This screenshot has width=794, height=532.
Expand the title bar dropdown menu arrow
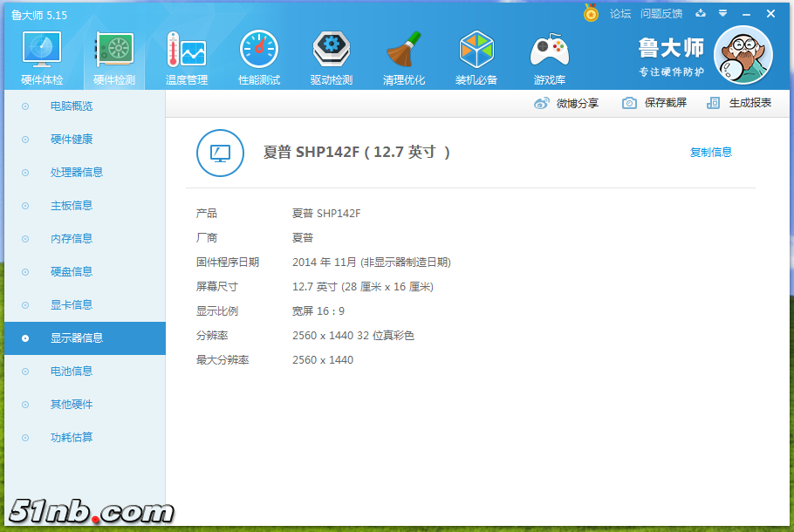pos(722,13)
